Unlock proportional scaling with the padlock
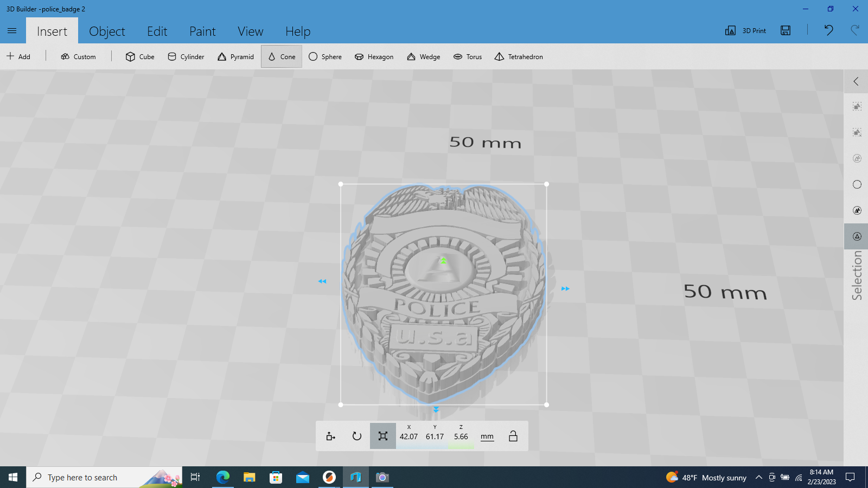This screenshot has width=868, height=488. click(x=513, y=435)
